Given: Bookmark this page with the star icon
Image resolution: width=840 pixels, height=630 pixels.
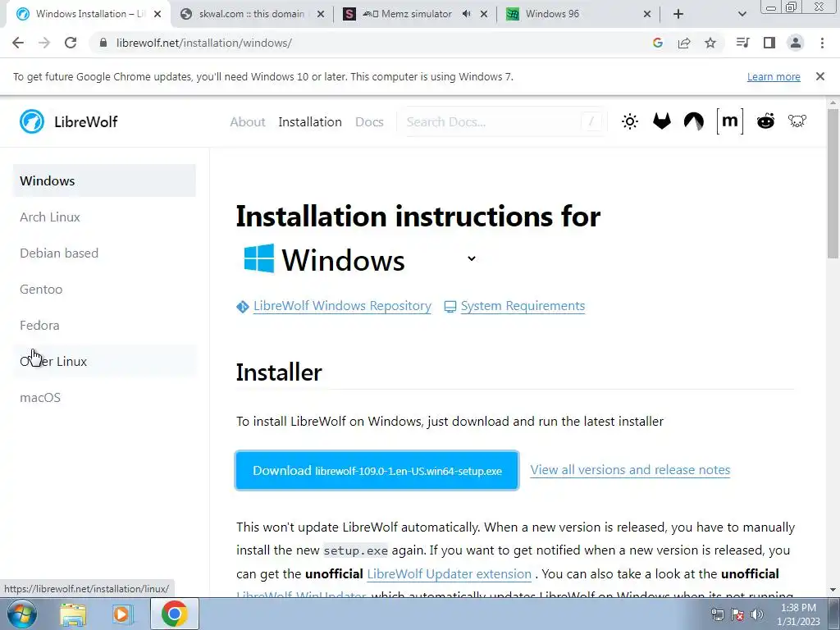Looking at the screenshot, I should pyautogui.click(x=710, y=43).
